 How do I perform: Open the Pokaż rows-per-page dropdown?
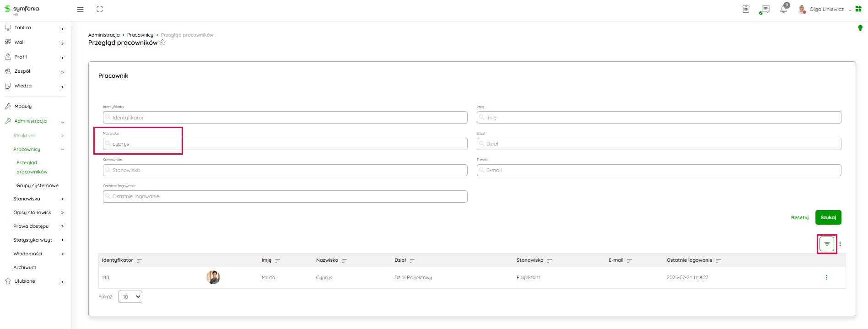[130, 297]
